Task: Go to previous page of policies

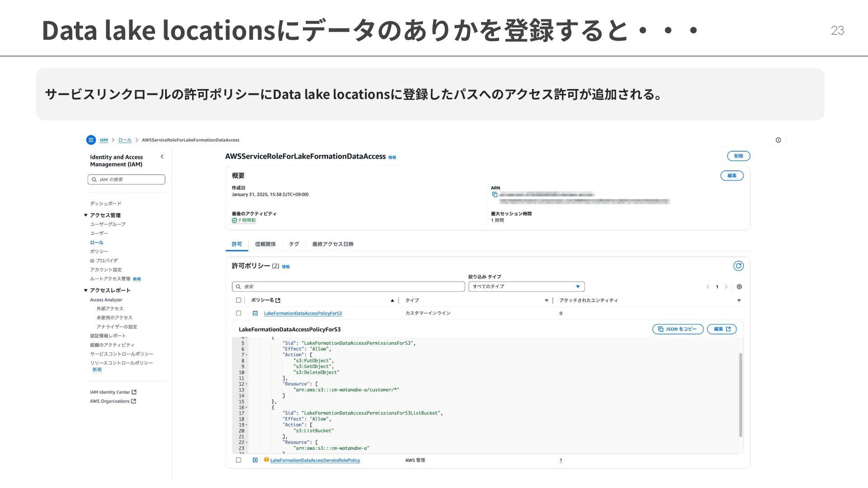Action: click(x=708, y=287)
